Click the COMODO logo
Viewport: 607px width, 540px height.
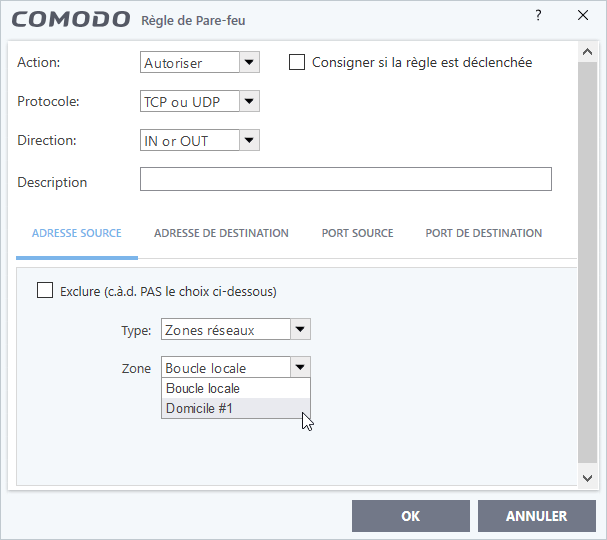(x=71, y=19)
